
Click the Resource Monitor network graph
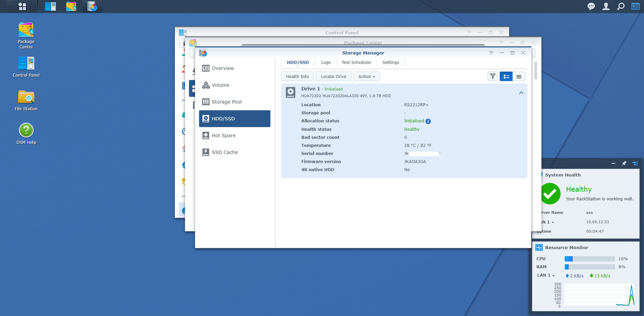pos(598,296)
